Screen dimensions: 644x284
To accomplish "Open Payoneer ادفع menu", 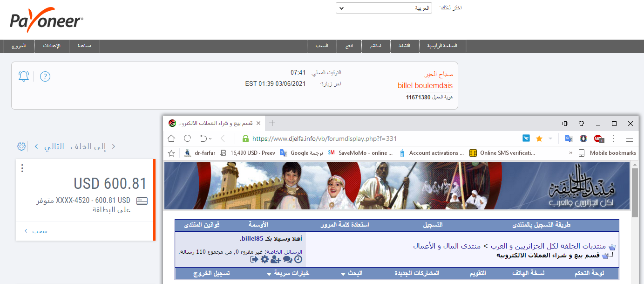I will 349,46.
